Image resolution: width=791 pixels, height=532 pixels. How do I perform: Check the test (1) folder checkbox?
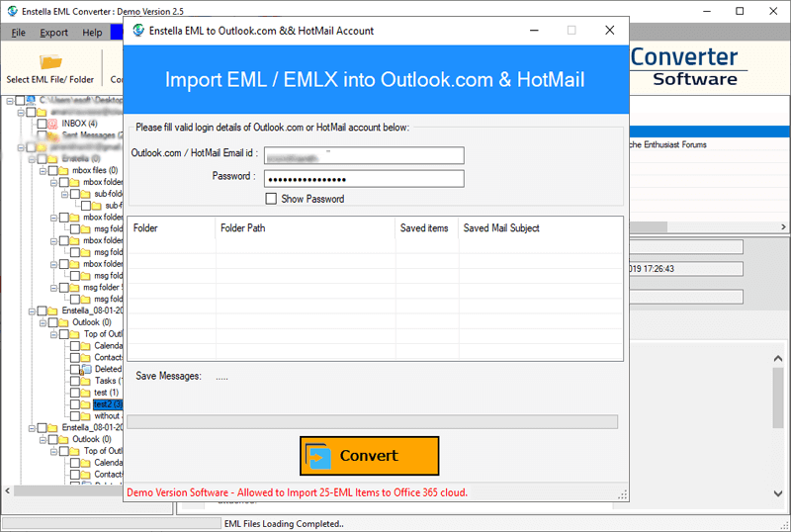75,393
